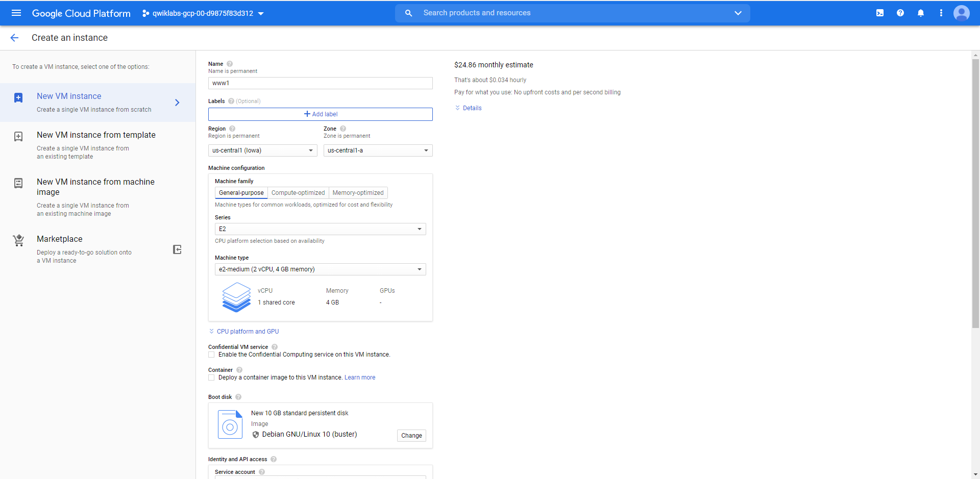The height and width of the screenshot is (479, 980).
Task: Click the '4 GB' memory value
Action: point(332,302)
